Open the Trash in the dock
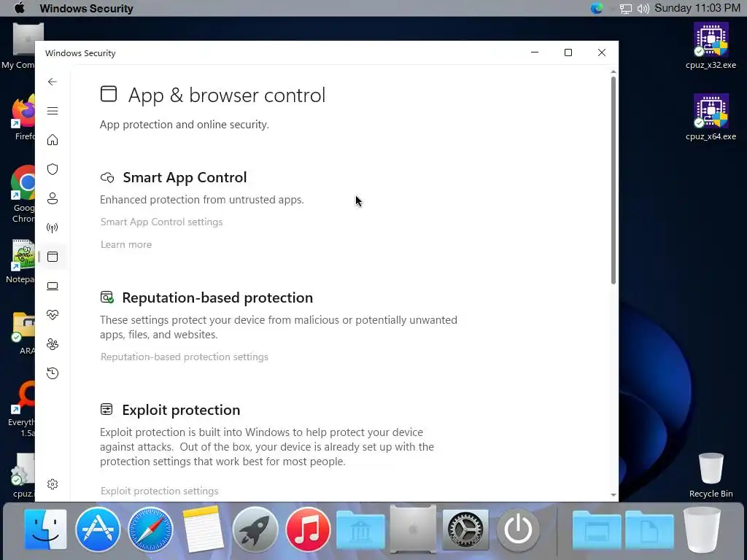The height and width of the screenshot is (560, 747). pos(702,529)
